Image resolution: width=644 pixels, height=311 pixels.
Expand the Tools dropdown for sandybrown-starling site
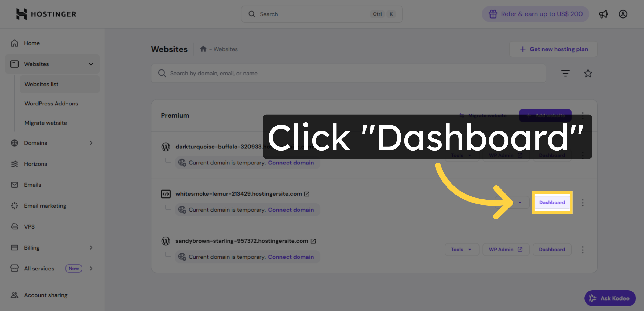click(x=462, y=249)
